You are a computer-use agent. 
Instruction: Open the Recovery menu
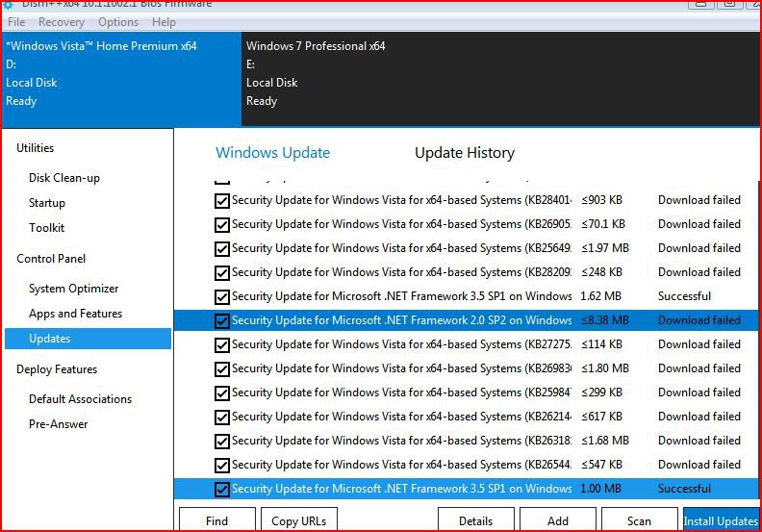pos(62,22)
